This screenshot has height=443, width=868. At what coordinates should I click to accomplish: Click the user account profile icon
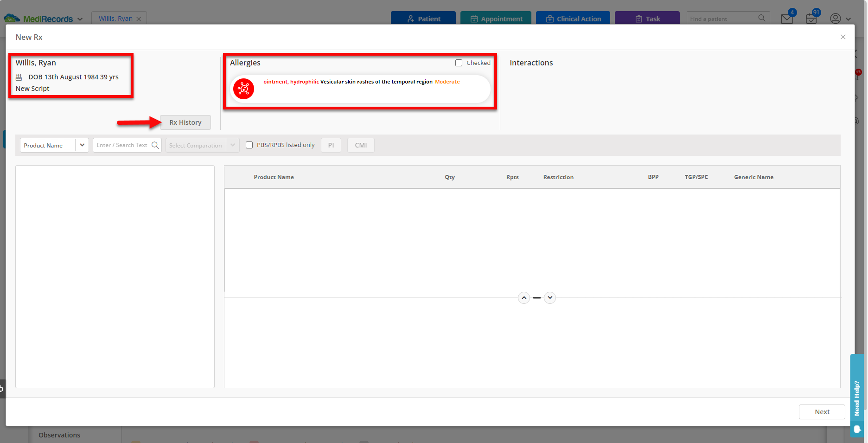(x=835, y=19)
